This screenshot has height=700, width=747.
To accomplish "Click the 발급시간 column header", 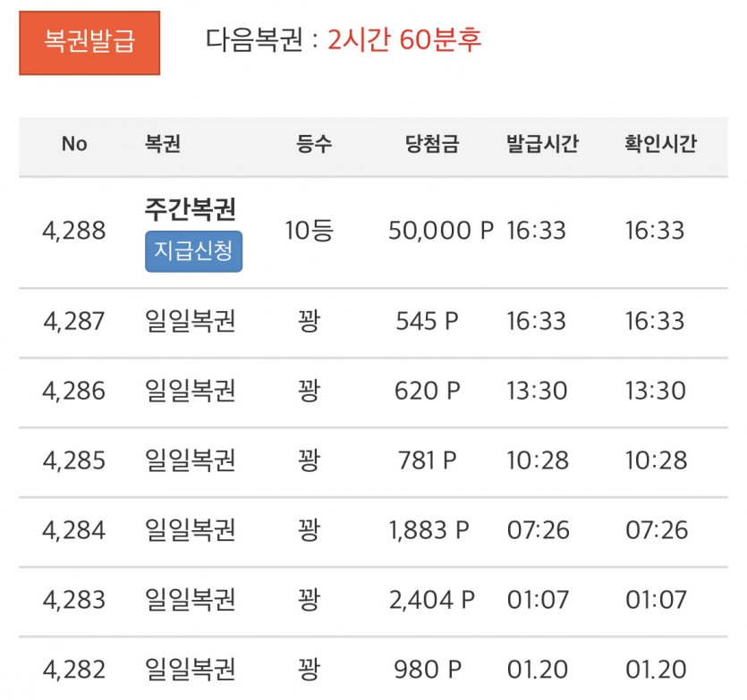I will click(x=544, y=144).
